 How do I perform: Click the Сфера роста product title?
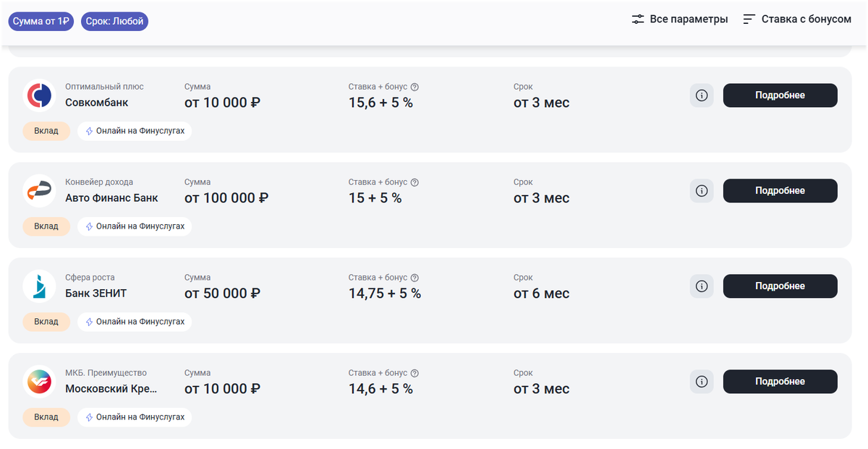click(x=90, y=278)
